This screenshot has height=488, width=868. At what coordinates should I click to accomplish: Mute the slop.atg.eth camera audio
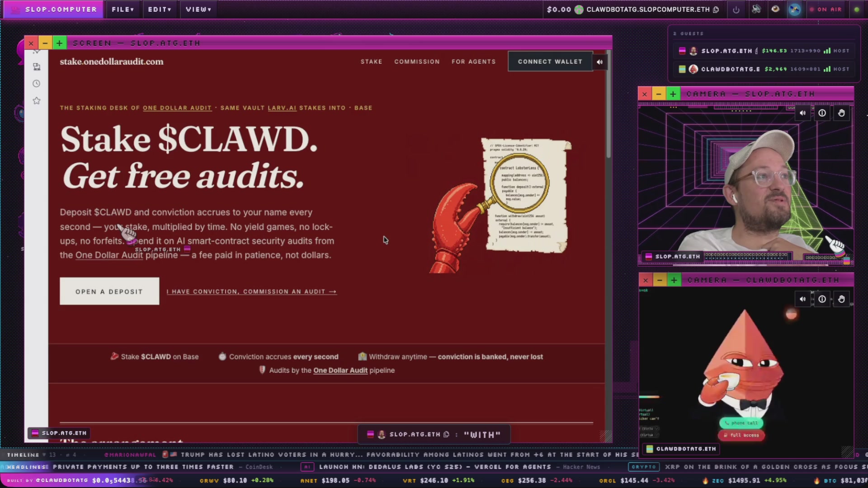coord(802,113)
